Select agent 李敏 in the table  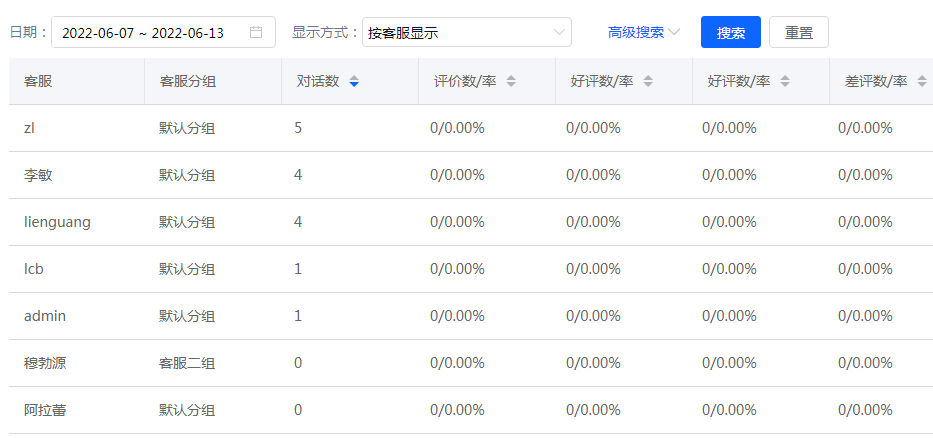38,175
